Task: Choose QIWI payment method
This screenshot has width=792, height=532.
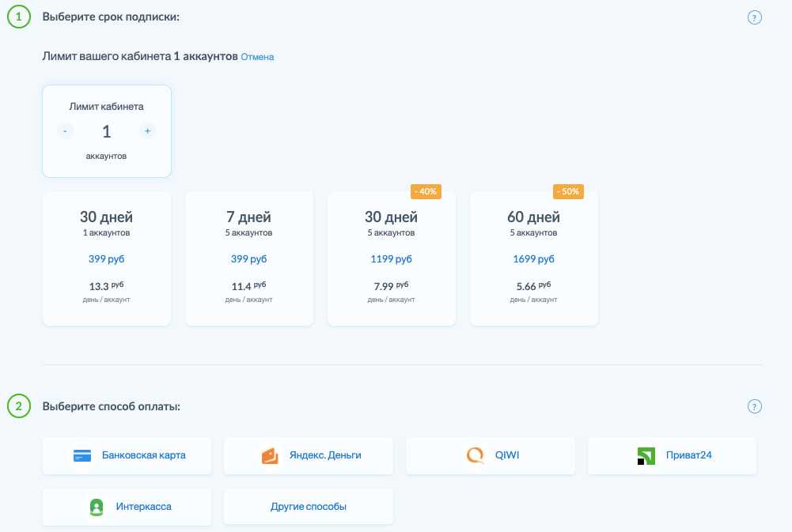Action: tap(491, 455)
